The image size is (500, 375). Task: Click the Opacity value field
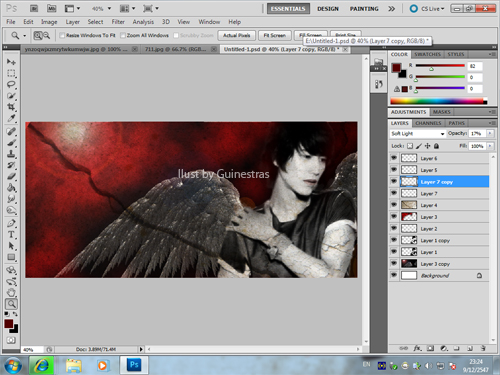point(477,133)
